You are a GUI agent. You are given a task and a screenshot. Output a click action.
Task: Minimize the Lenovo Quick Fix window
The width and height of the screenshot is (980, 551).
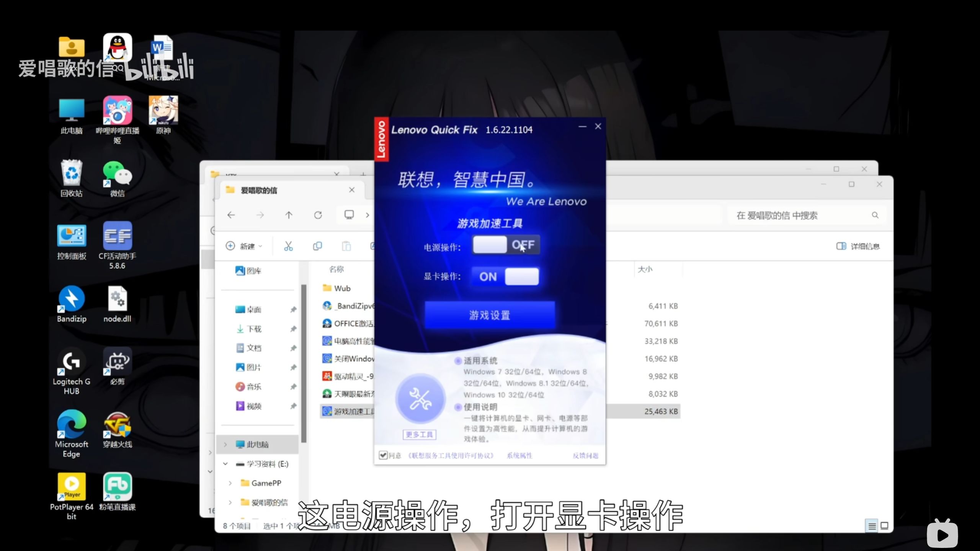point(582,127)
